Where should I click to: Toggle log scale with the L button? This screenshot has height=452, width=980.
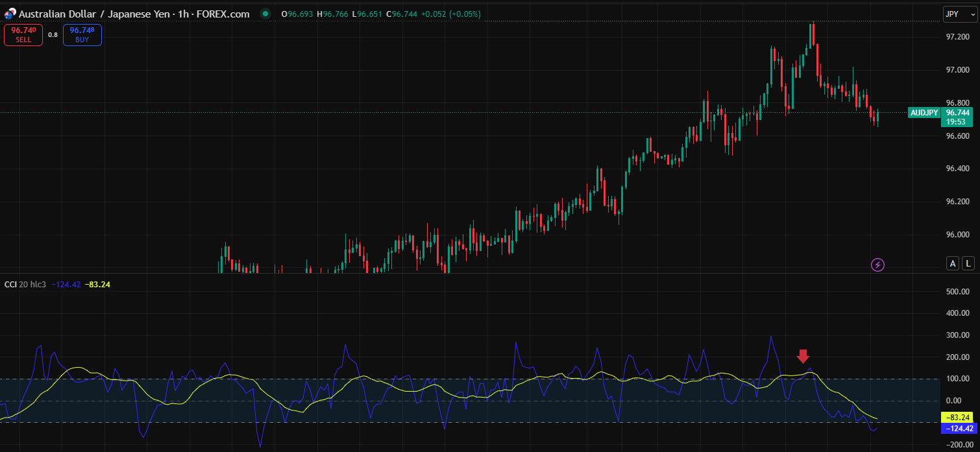click(x=968, y=263)
